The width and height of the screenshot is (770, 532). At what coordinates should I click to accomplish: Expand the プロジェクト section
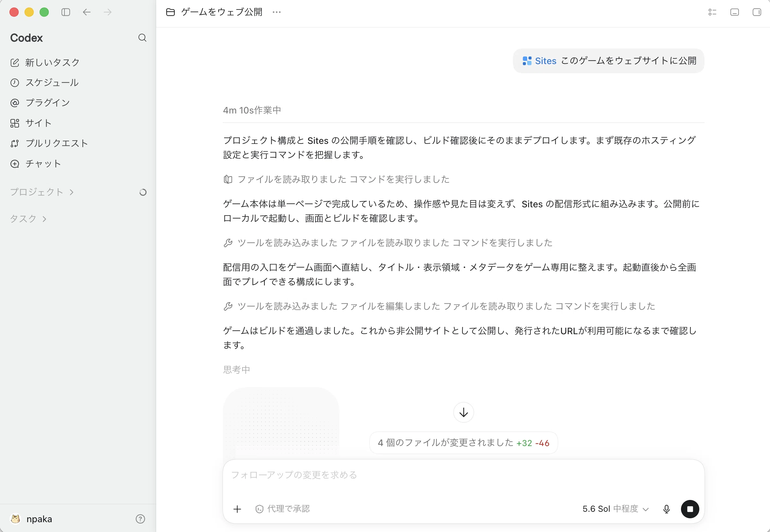coord(42,192)
